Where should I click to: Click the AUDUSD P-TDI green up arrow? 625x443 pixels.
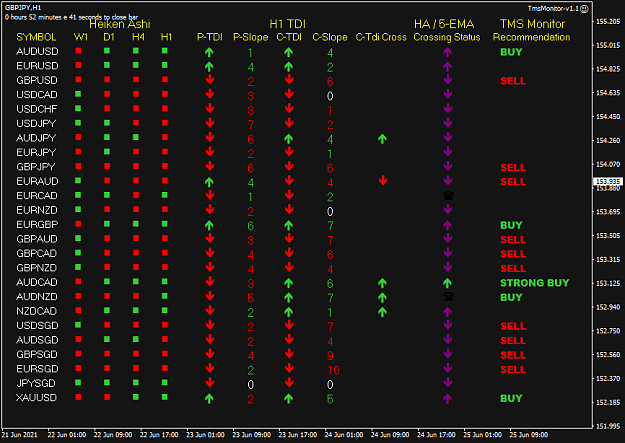[x=209, y=52]
